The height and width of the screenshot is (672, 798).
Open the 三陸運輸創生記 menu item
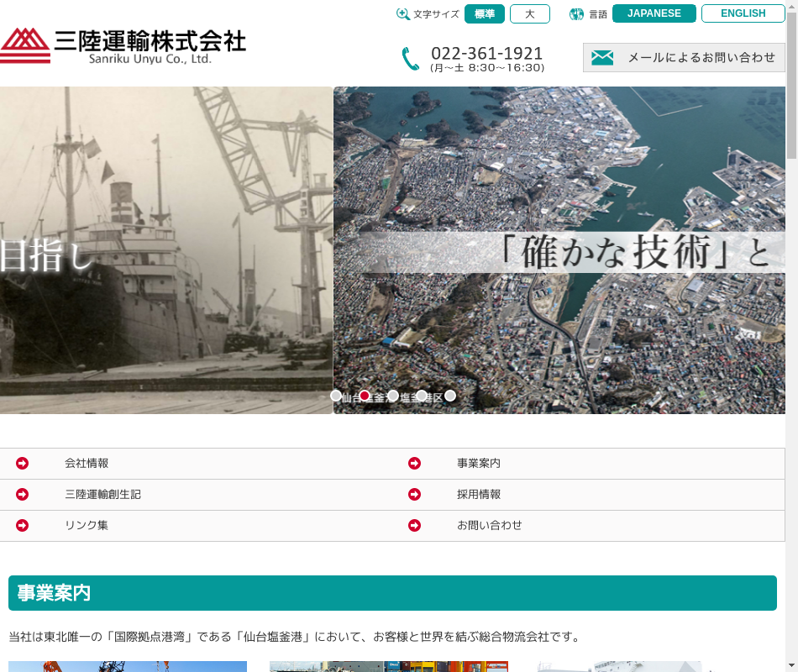pyautogui.click(x=102, y=495)
